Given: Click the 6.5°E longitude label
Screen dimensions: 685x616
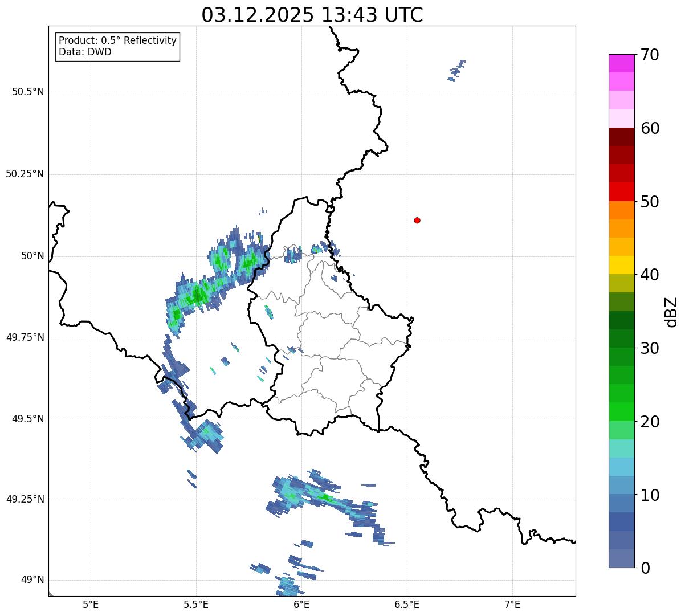Looking at the screenshot, I should tap(407, 605).
